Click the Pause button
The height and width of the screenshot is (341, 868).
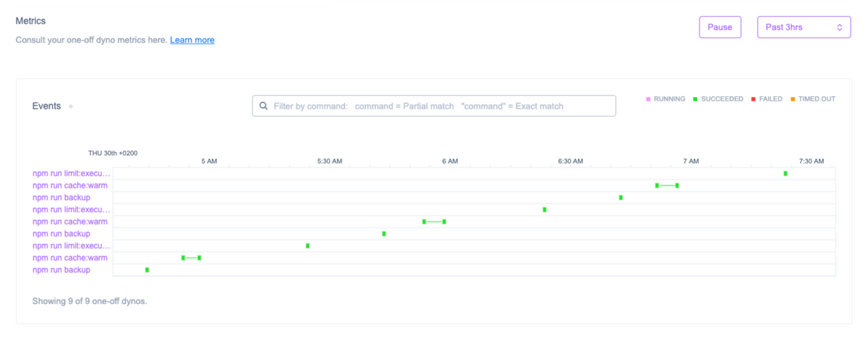[720, 28]
